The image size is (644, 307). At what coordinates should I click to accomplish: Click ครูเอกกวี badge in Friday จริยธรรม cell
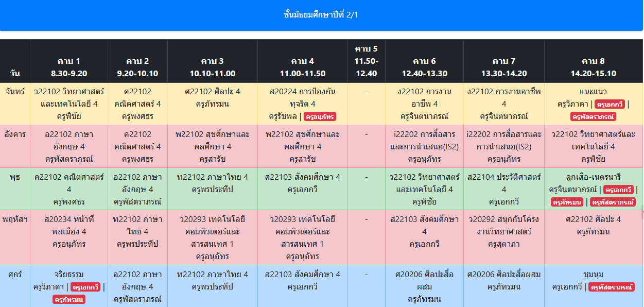coord(85,287)
